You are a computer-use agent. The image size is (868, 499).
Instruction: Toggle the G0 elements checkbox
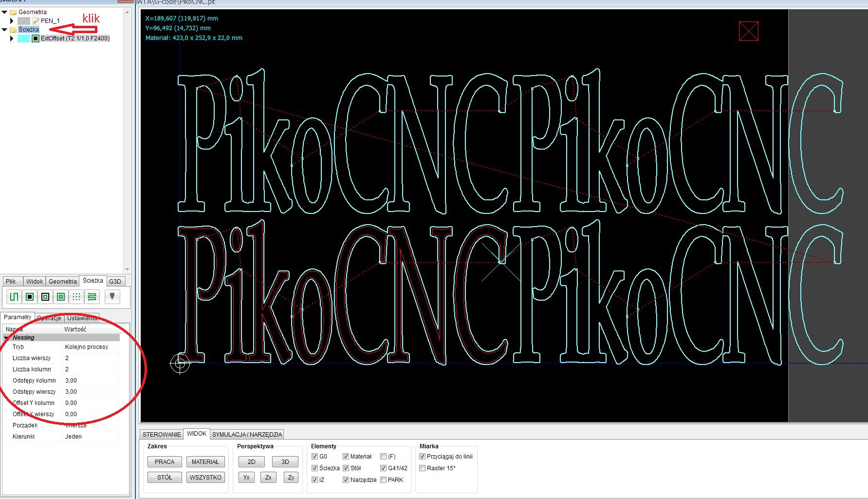pyautogui.click(x=314, y=457)
